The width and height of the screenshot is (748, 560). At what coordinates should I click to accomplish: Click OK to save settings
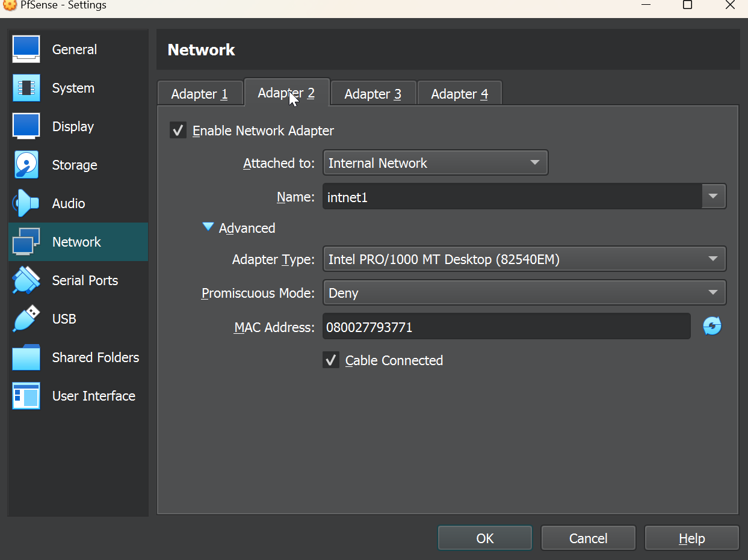click(x=484, y=538)
